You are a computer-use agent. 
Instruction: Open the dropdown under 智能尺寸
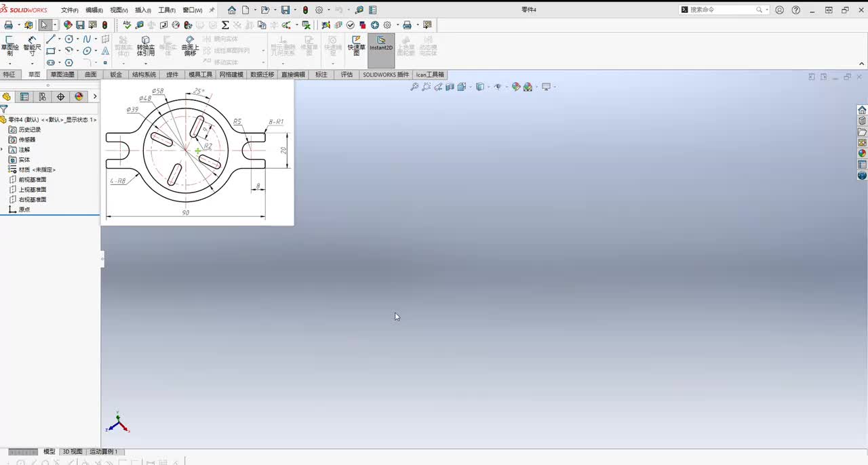click(x=32, y=63)
